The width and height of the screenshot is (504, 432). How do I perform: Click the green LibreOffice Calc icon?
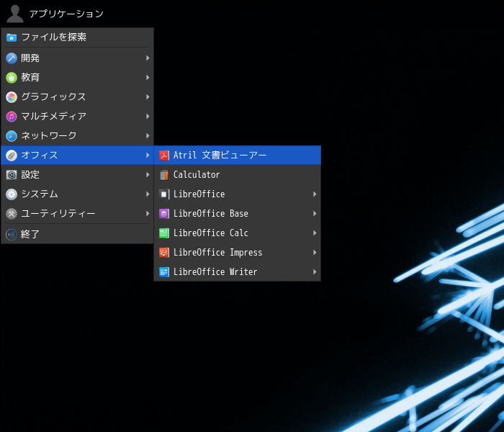[x=164, y=233]
